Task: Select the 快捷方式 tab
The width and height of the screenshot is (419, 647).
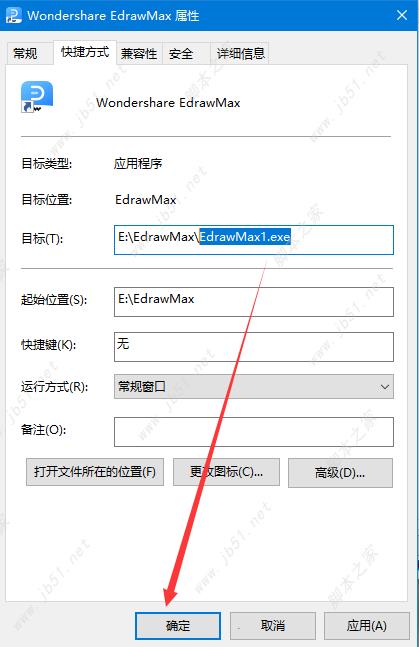Action: 85,52
